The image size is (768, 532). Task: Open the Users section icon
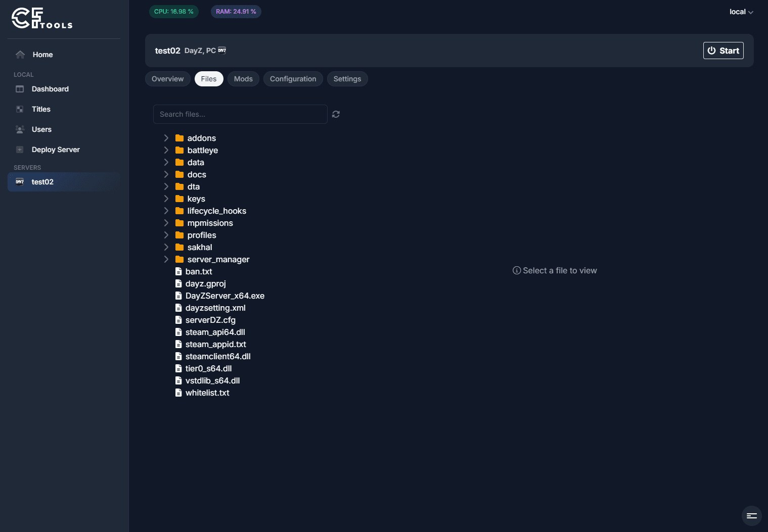click(20, 129)
